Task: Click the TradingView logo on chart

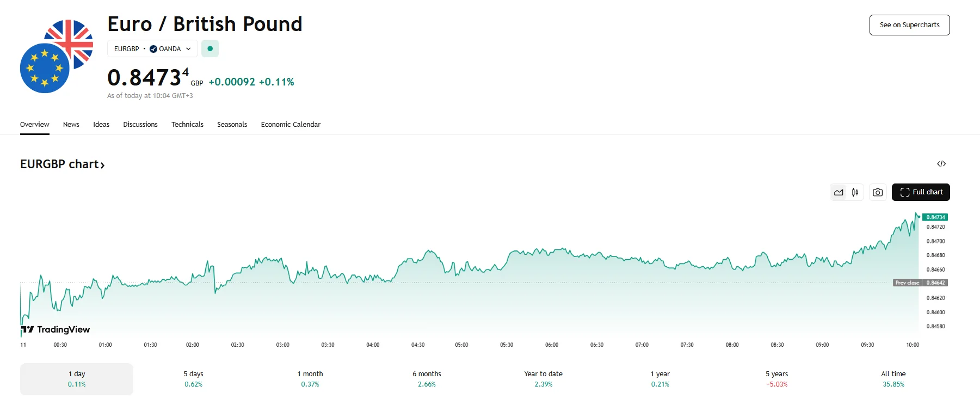Action: coord(56,329)
